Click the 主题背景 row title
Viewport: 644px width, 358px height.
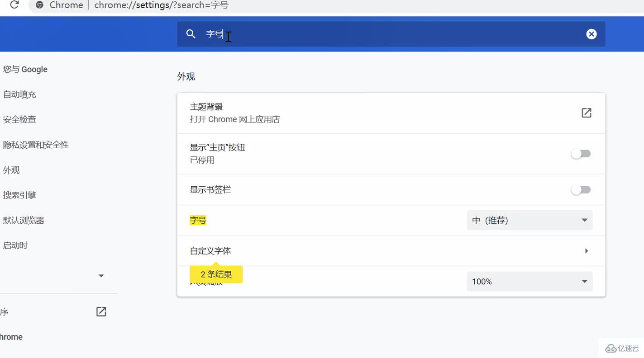[x=206, y=107]
